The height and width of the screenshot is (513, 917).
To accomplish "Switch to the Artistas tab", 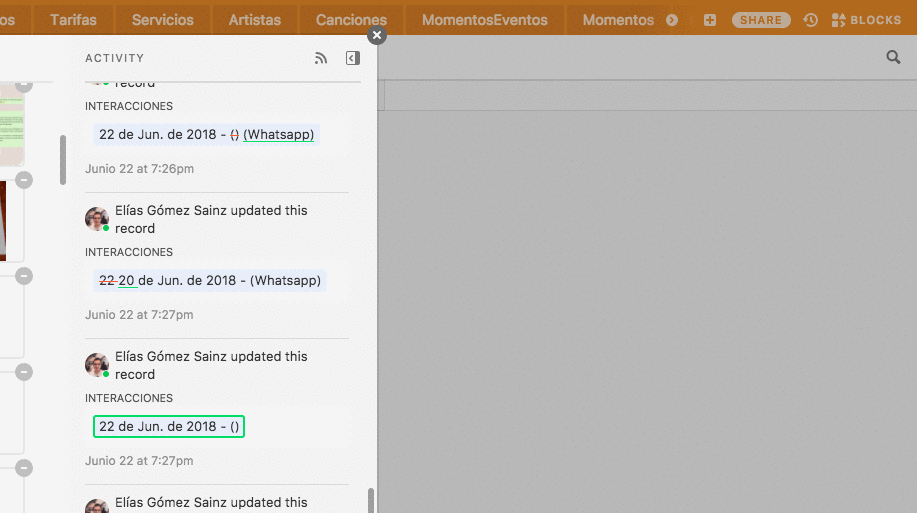I will (254, 20).
